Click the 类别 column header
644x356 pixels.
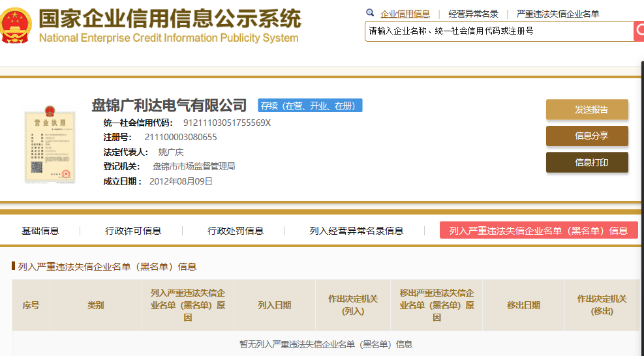coord(96,305)
